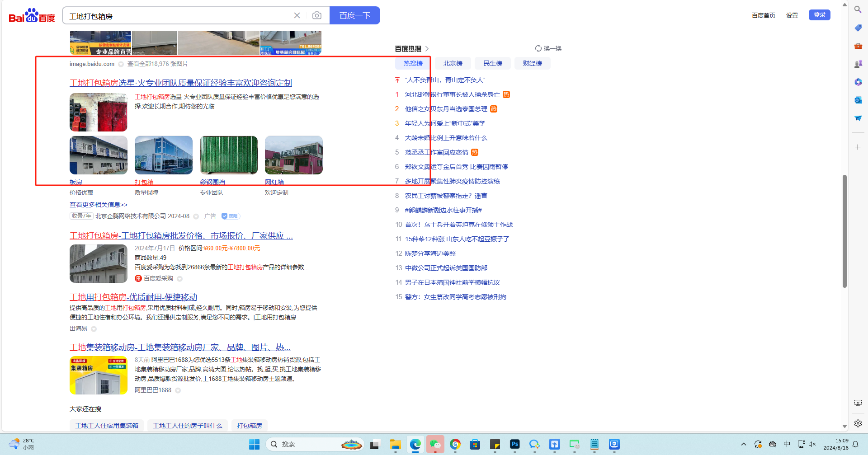Screen dimensions: 868x455
Task: Click the 登录 login button
Action: (x=819, y=15)
